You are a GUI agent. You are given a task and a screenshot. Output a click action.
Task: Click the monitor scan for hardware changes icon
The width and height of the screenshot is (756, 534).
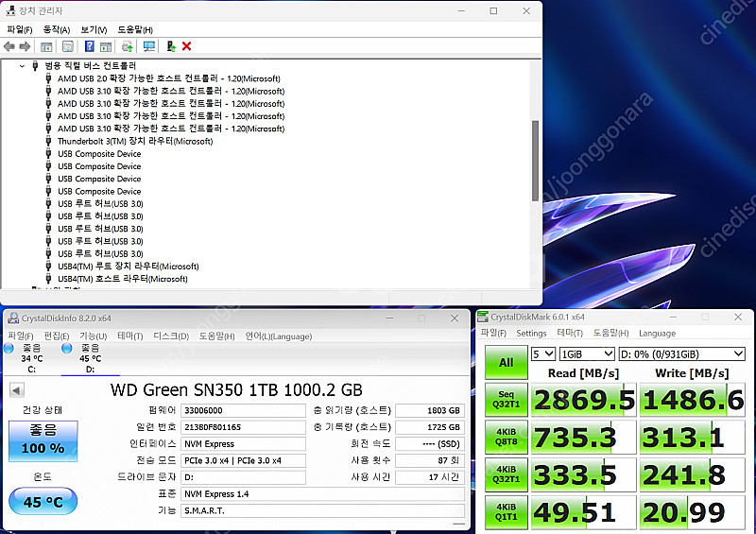point(149,46)
